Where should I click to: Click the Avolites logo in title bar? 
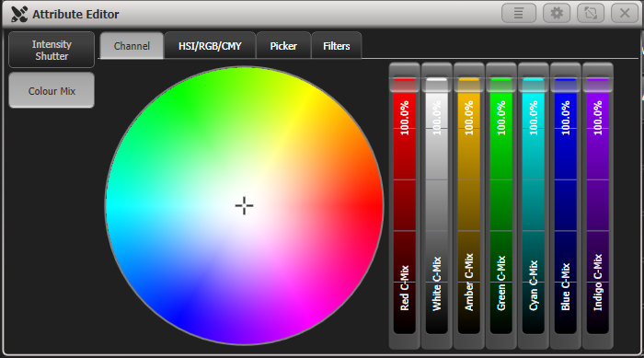(19, 14)
